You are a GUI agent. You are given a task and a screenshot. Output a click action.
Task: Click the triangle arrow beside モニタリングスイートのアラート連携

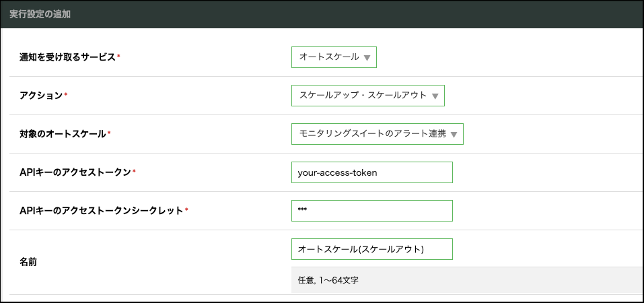tap(454, 135)
